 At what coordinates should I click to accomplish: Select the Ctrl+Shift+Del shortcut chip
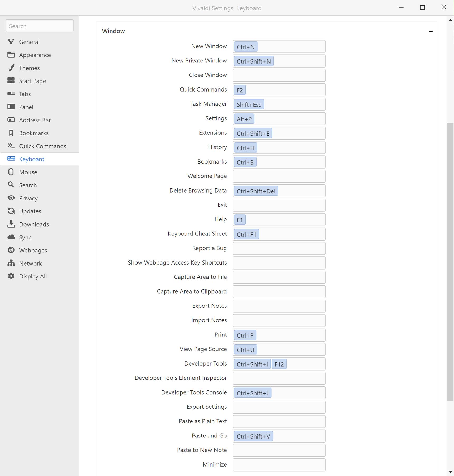click(256, 191)
